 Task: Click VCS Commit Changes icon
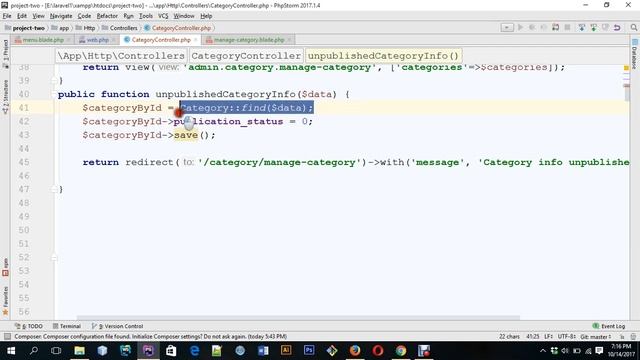coord(593,28)
